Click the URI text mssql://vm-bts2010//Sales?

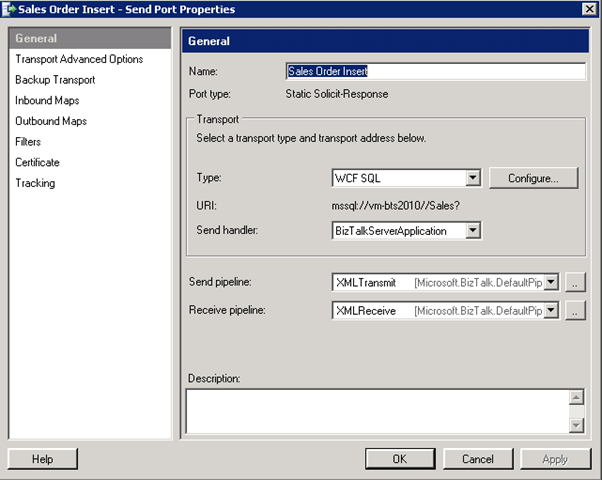pos(395,206)
